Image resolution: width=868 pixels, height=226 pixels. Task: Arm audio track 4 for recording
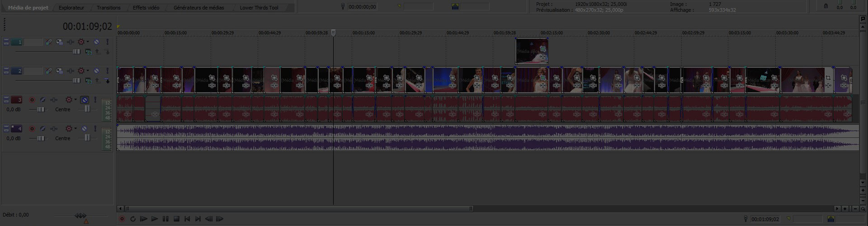[32, 129]
